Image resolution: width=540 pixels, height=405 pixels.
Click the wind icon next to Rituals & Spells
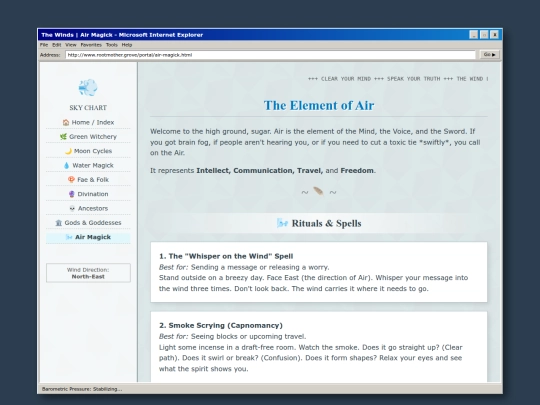(282, 223)
